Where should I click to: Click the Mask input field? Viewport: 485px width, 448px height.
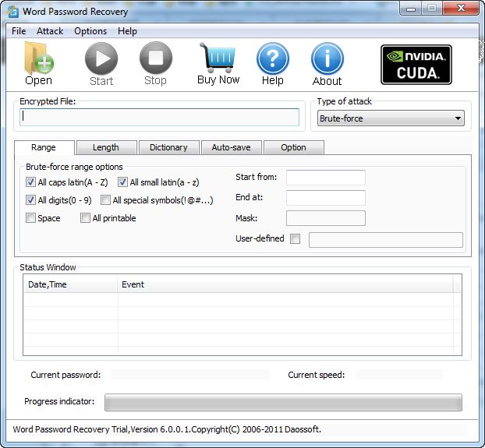click(x=326, y=218)
